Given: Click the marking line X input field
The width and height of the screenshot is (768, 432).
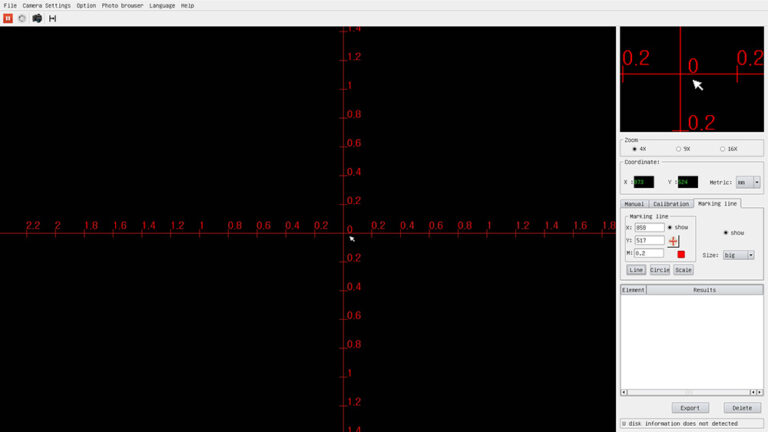Looking at the screenshot, I should 648,227.
